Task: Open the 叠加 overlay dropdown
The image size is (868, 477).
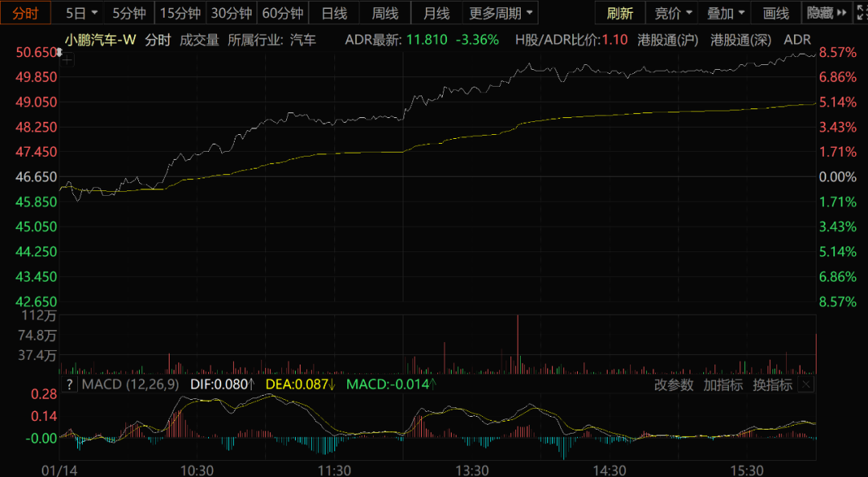Action: (725, 13)
